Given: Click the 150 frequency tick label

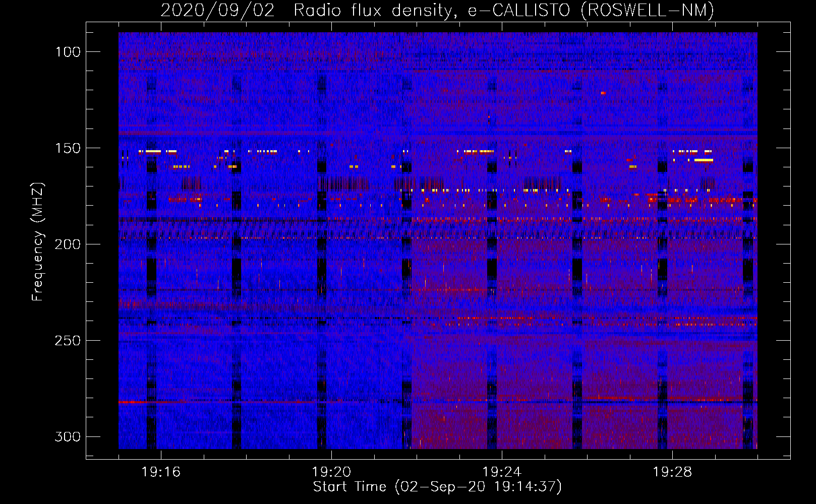Looking at the screenshot, I should [x=68, y=148].
